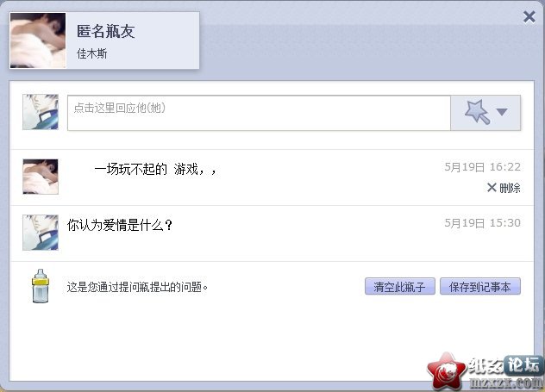Screen dimensions: 545x392
Task: Click the reply box "点击这里回应他(她)"
Action: (259, 113)
